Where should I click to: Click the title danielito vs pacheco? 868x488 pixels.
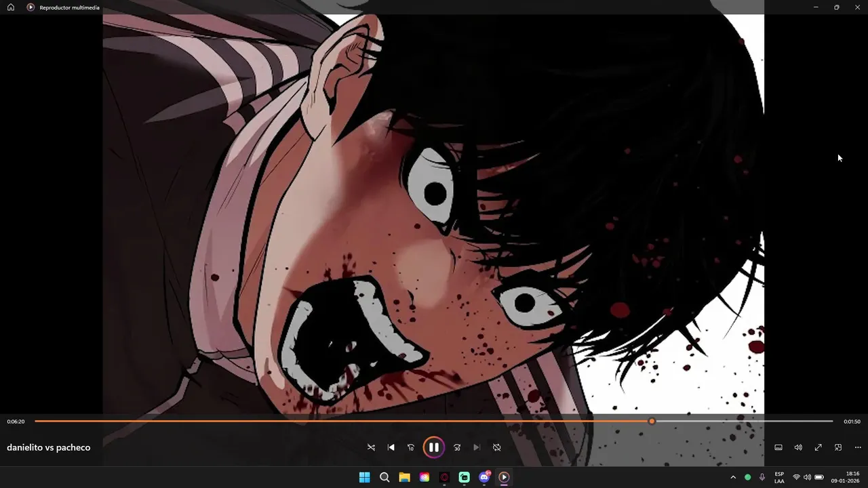[48, 447]
